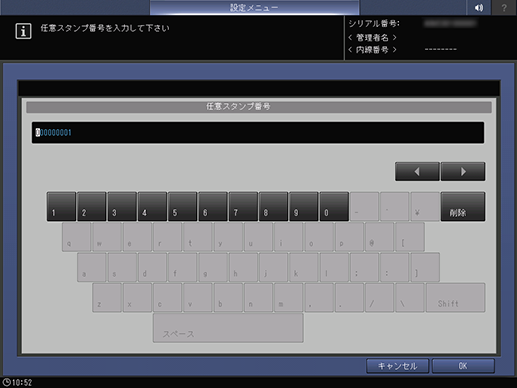The width and height of the screenshot is (517, 388).
Task: Tap the number 3 key
Action: pyautogui.click(x=122, y=206)
